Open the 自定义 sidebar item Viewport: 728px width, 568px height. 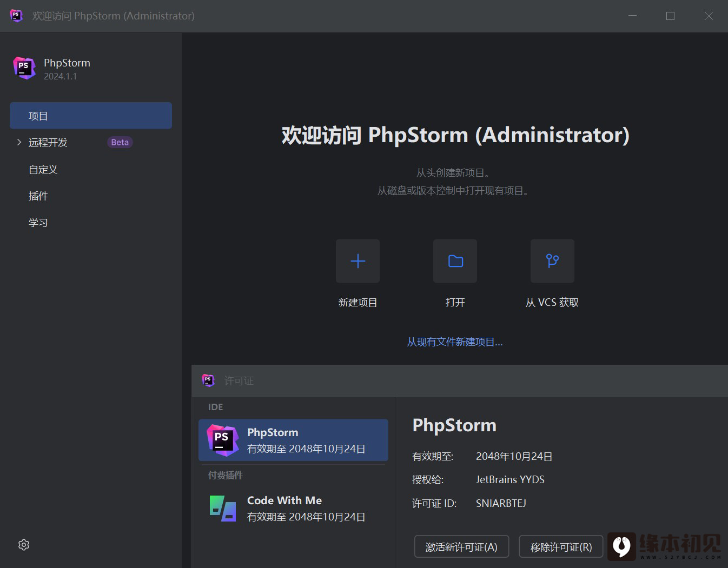tap(43, 169)
